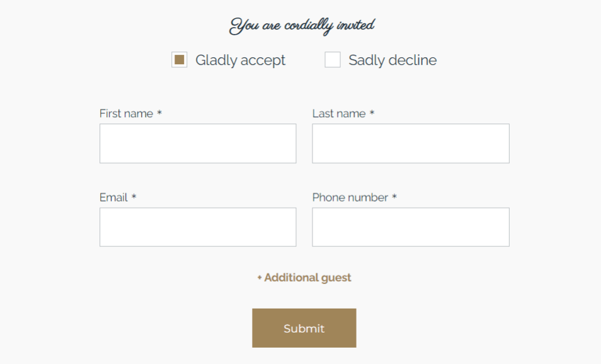Click the Sadly decline text label

point(392,60)
